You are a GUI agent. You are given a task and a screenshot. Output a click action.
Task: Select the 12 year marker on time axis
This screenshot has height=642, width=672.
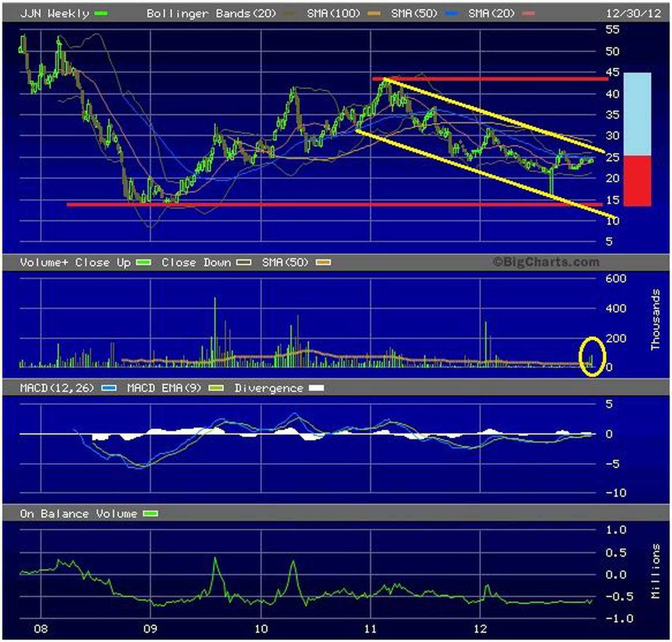pos(480,629)
